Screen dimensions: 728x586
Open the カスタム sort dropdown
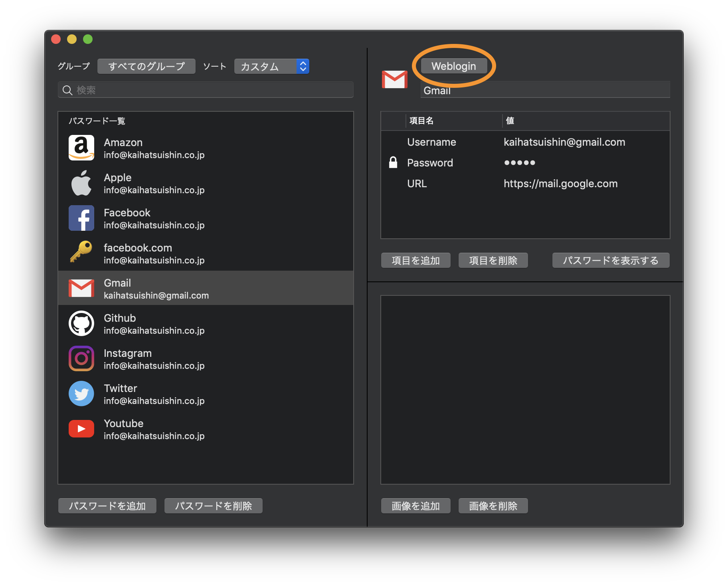(272, 66)
